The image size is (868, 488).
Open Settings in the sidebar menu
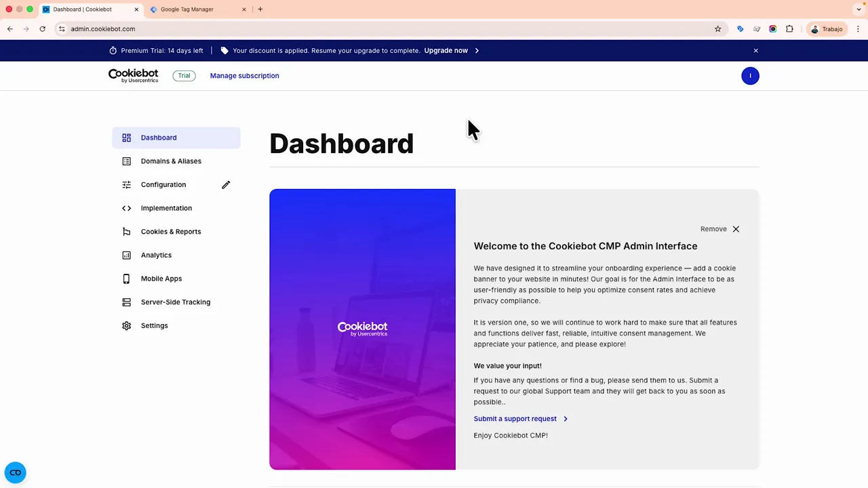(x=176, y=325)
